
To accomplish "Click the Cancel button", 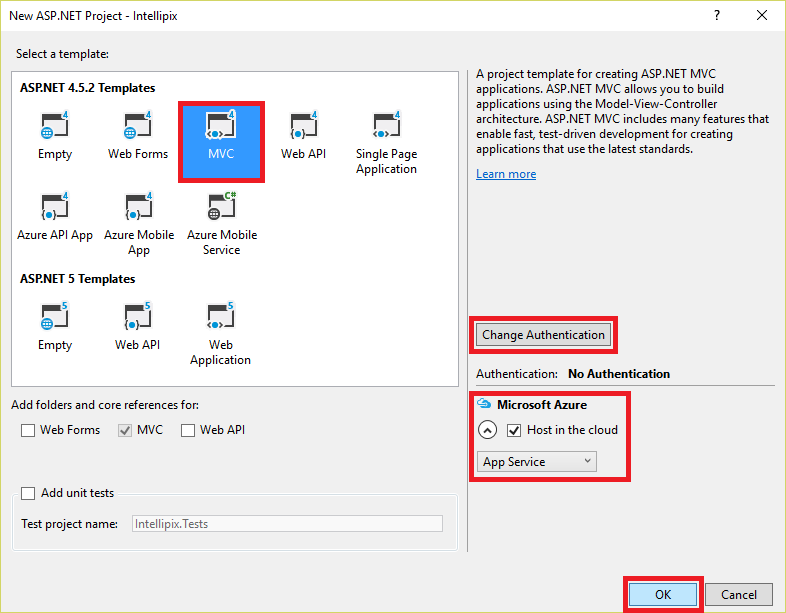I will [739, 594].
